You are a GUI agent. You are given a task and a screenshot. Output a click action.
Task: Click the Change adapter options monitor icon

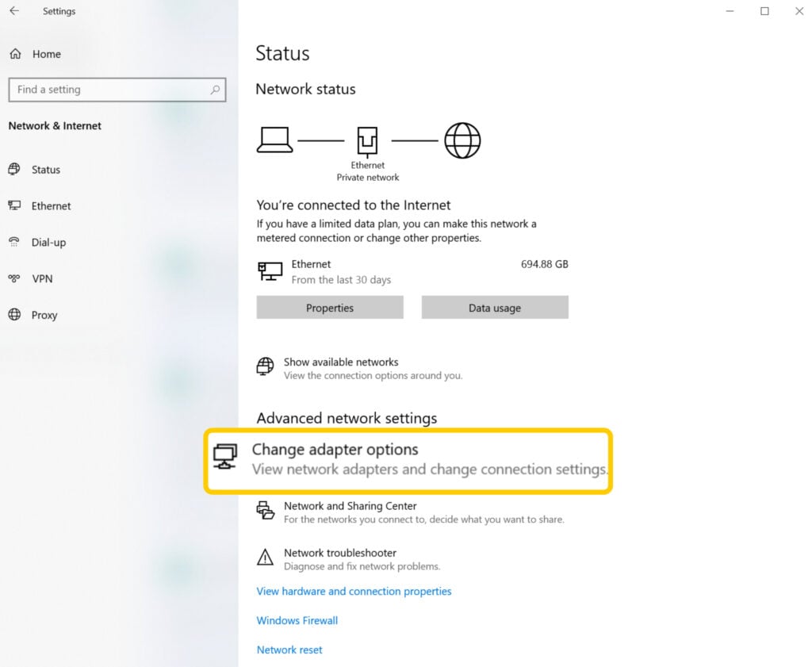point(225,456)
